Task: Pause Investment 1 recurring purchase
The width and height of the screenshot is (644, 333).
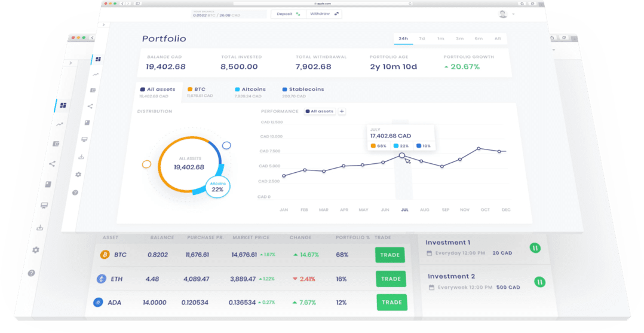Action: pos(535,248)
